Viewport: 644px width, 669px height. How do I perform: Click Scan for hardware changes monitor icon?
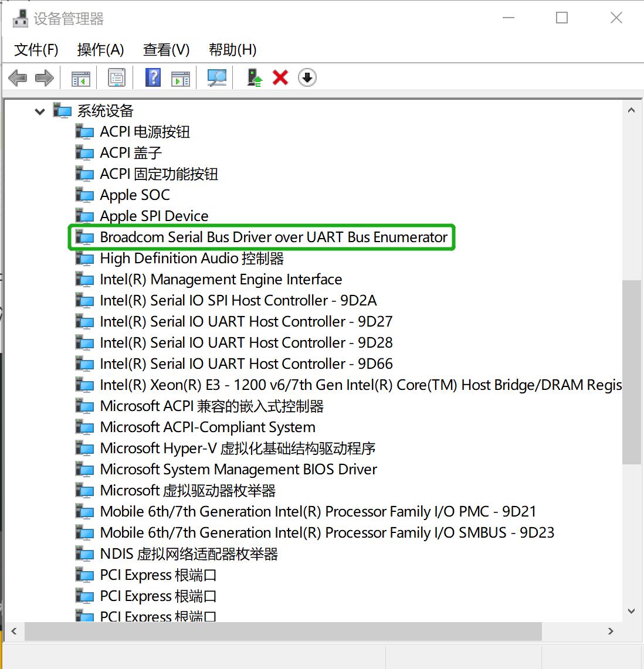(216, 77)
